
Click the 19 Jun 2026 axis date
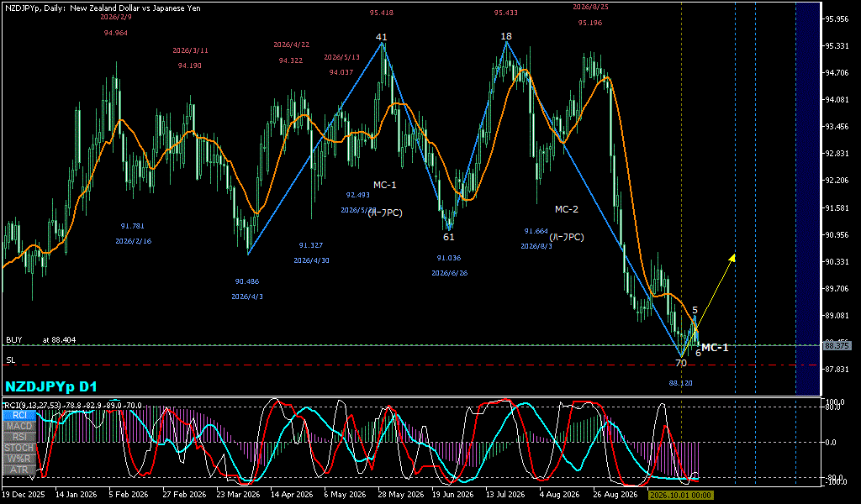point(453,495)
